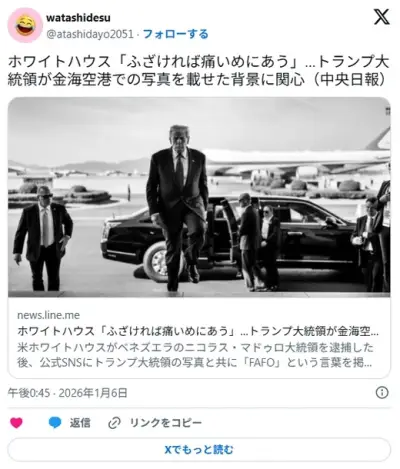The image size is (400, 469).
Task: Click the blue reply speech bubble icon
Action: 55,423
